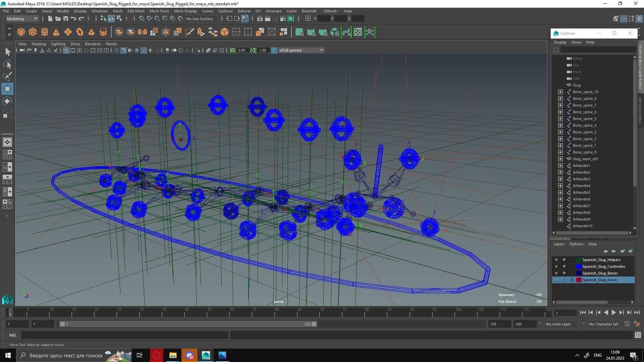Click the Multi-Cut tool shelf icon
Screen dimensions: 644x362
(189, 32)
